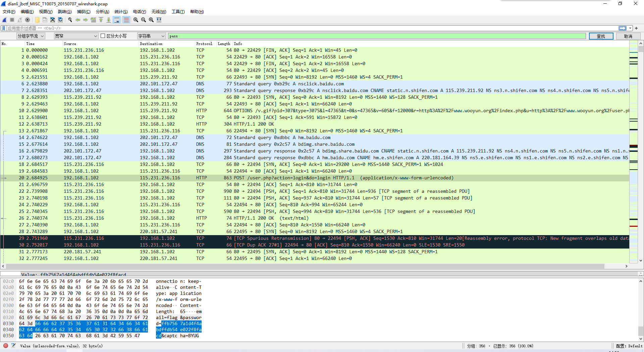The width and height of the screenshot is (644, 352).
Task: Click the 查找 find button
Action: (601, 36)
